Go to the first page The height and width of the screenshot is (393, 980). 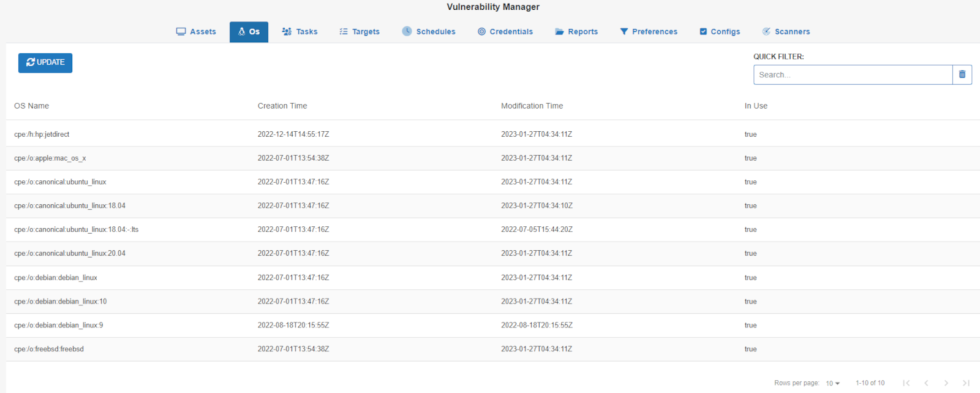(907, 383)
